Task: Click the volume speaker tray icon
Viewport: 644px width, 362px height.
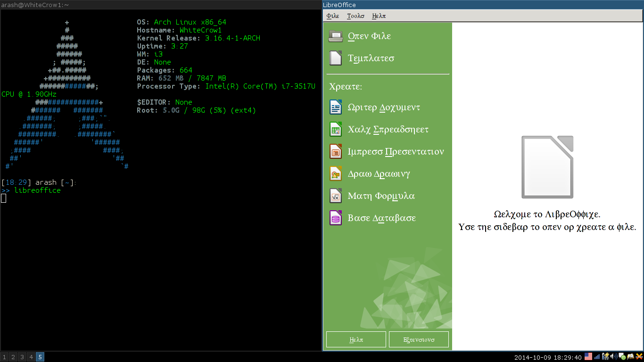Action: pyautogui.click(x=614, y=356)
